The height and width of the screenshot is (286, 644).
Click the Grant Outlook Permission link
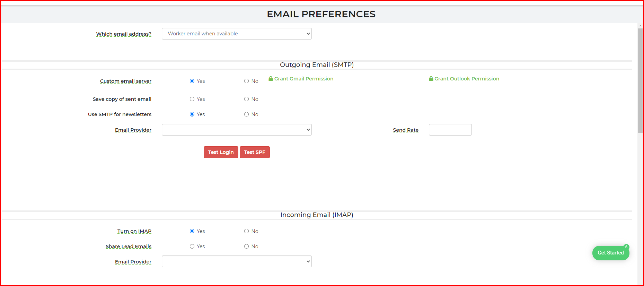tap(467, 79)
